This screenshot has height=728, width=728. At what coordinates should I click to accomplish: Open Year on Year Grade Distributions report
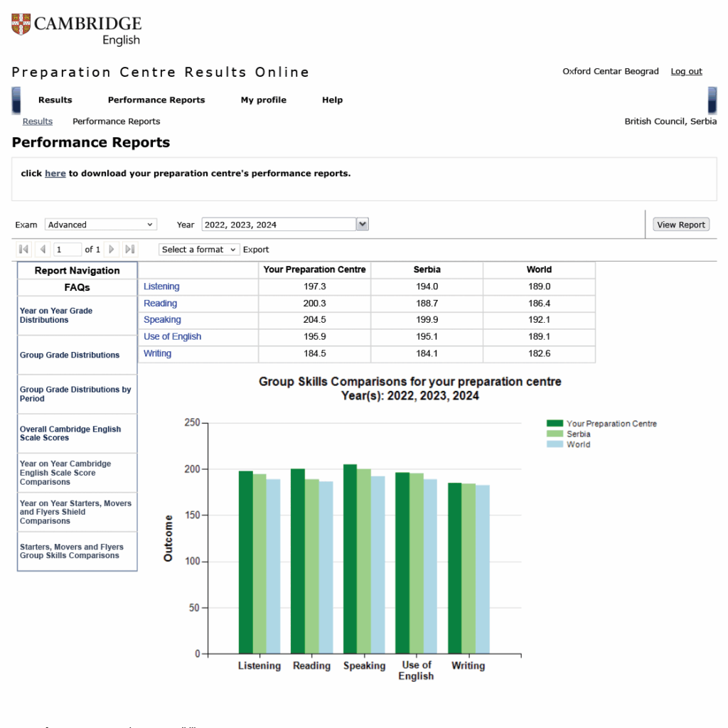pyautogui.click(x=56, y=315)
